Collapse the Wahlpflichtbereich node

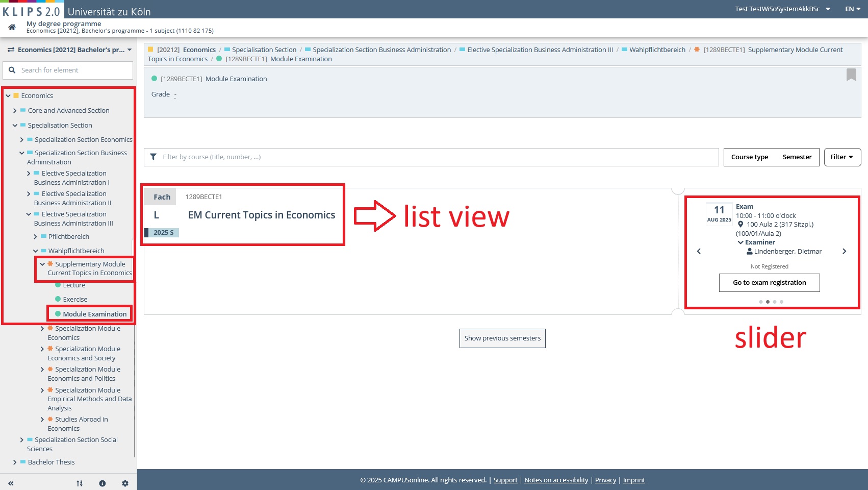[x=36, y=251]
